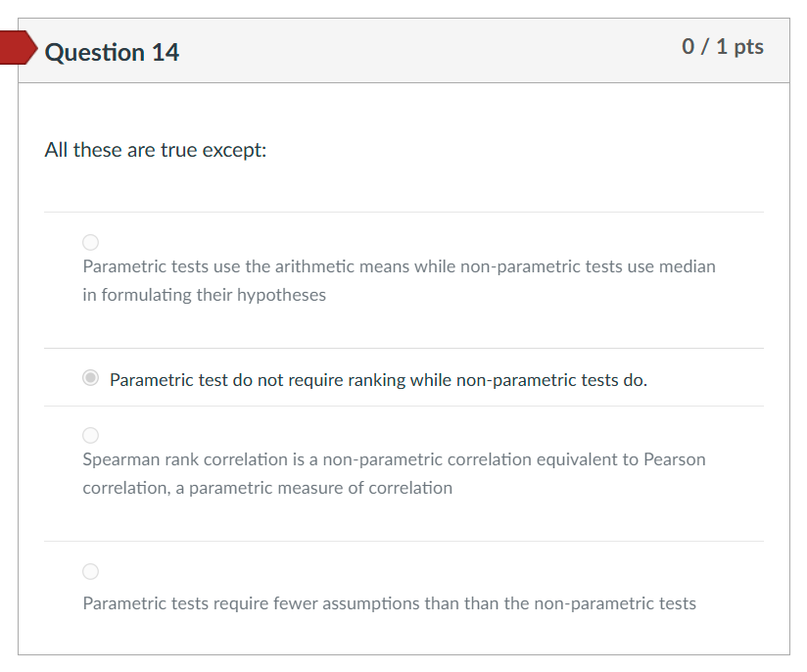Click the last answer's empty radio button
The height and width of the screenshot is (672, 807).
90,571
